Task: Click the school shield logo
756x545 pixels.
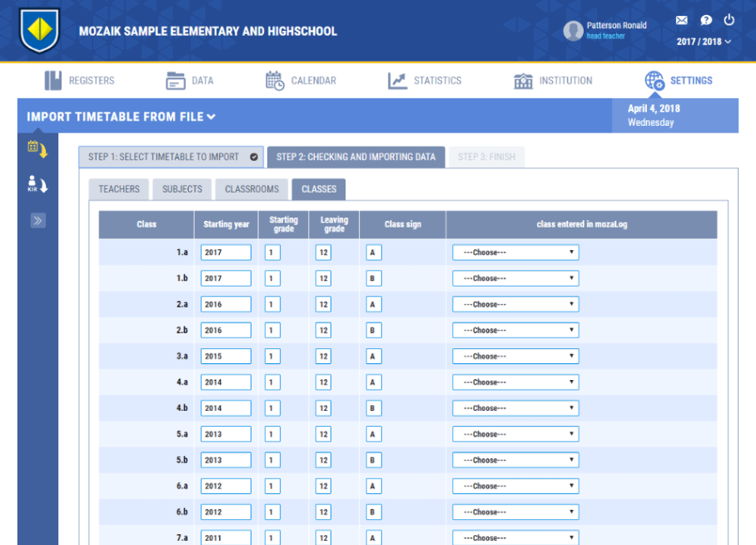Action: coord(39,31)
